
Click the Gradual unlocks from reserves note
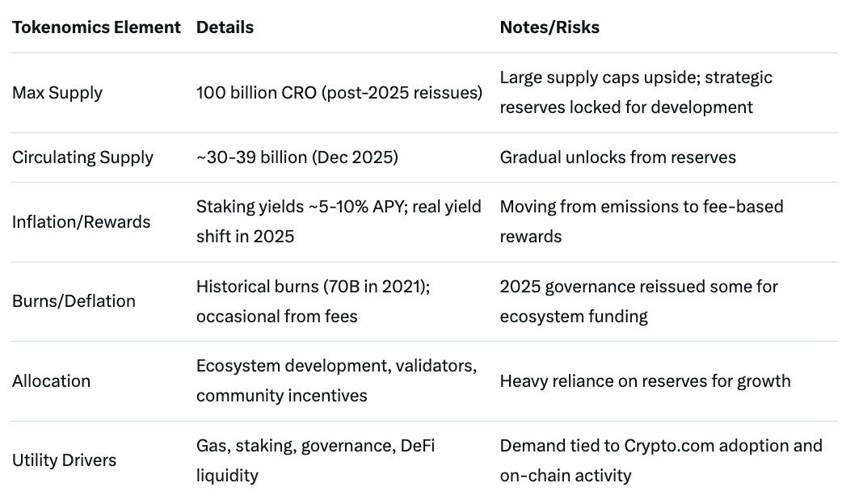[x=617, y=157]
